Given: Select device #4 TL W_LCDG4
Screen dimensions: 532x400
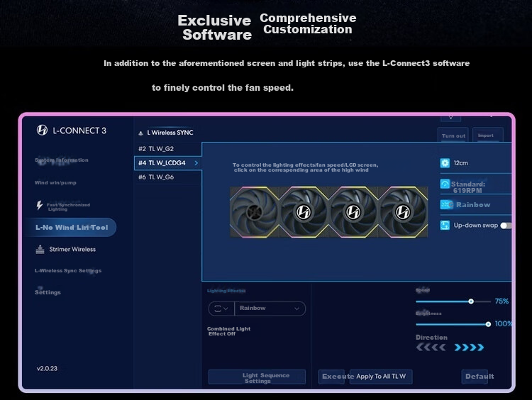Looking at the screenshot, I should click(167, 163).
